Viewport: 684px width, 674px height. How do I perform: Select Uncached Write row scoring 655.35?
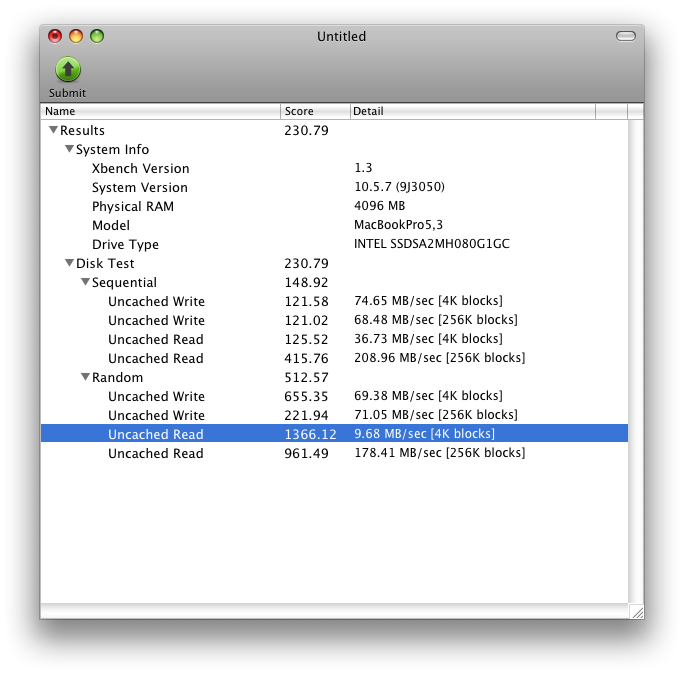point(334,396)
